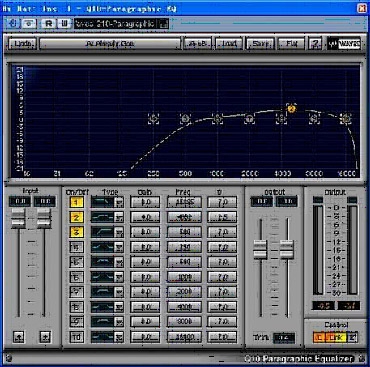
Task: Click band 1 Gain value field
Action: [145, 202]
